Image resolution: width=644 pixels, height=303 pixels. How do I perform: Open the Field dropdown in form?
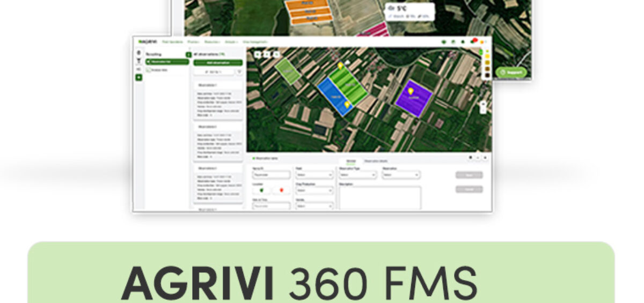point(314,174)
